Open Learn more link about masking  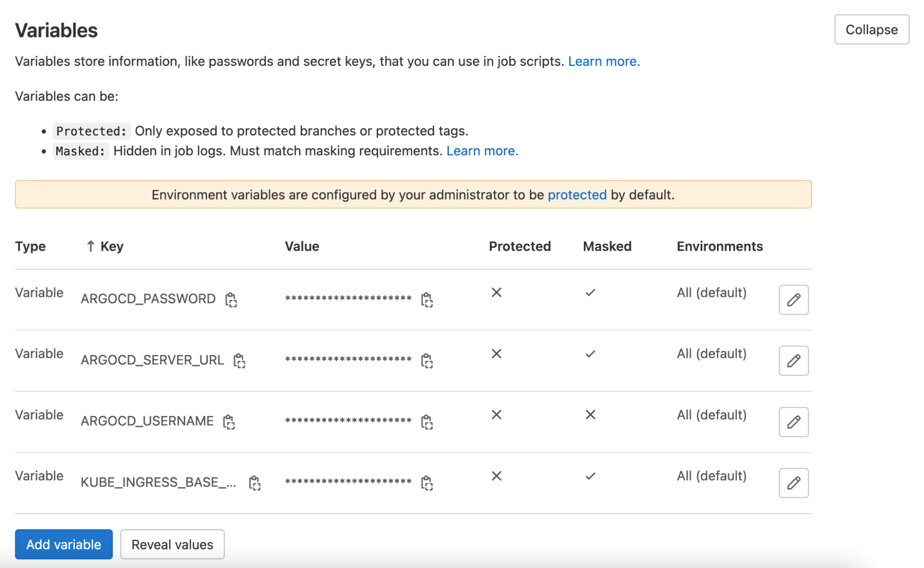482,151
